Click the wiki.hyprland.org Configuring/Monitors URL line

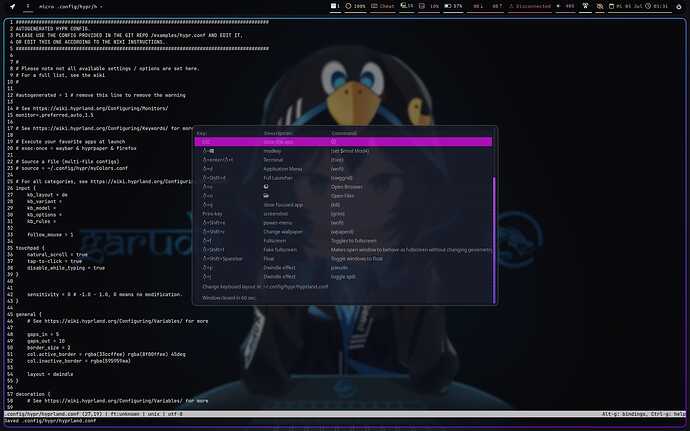click(92, 108)
